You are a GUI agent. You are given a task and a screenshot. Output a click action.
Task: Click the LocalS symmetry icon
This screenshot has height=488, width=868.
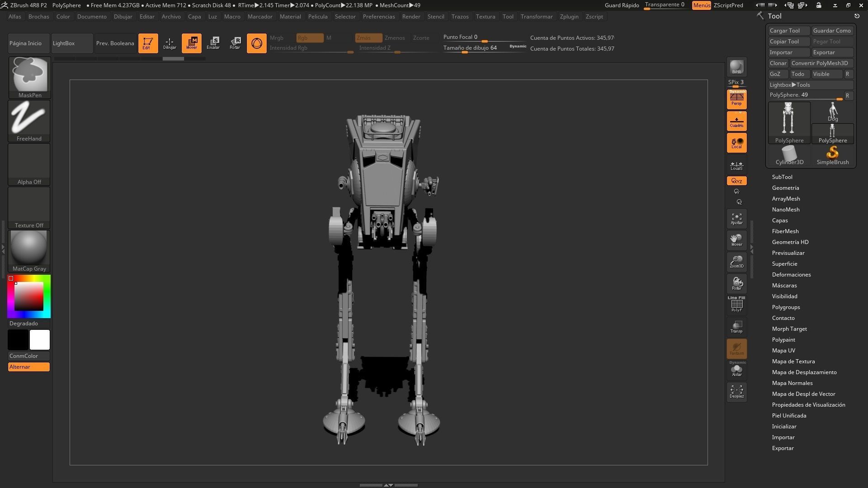[736, 166]
